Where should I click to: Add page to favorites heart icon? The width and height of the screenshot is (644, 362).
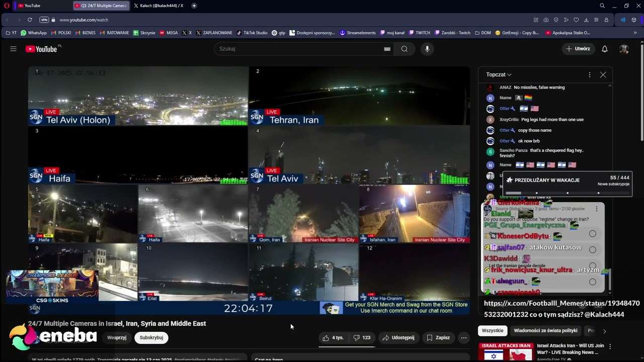pyautogui.click(x=576, y=20)
